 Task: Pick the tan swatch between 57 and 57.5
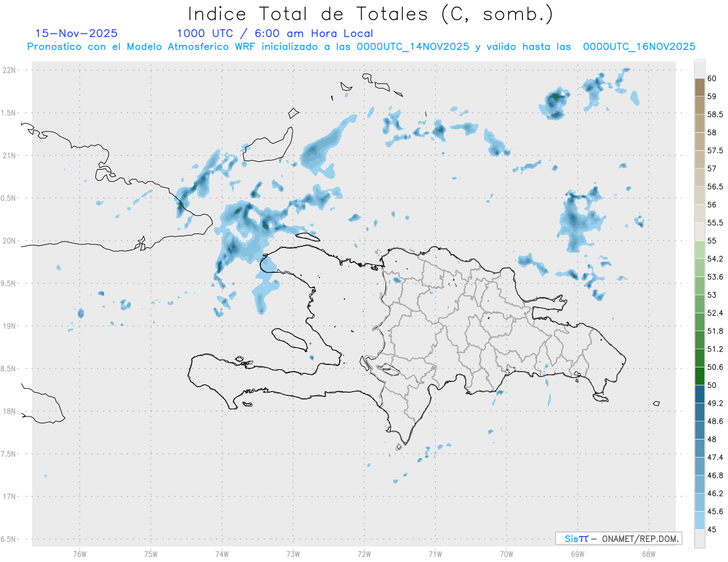pos(699,159)
